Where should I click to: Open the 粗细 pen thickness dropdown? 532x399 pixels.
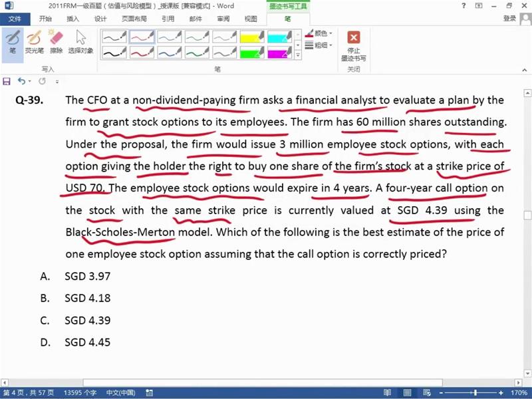319,45
